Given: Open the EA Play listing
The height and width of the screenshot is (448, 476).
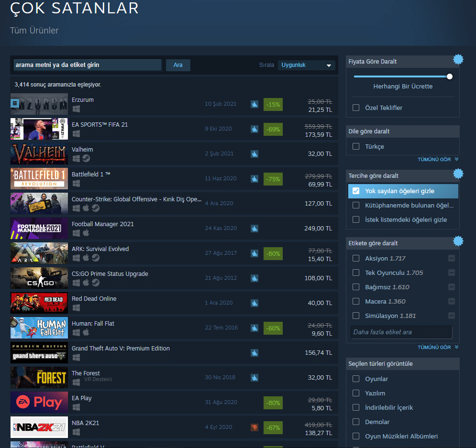Looking at the screenshot, I should click(174, 403).
